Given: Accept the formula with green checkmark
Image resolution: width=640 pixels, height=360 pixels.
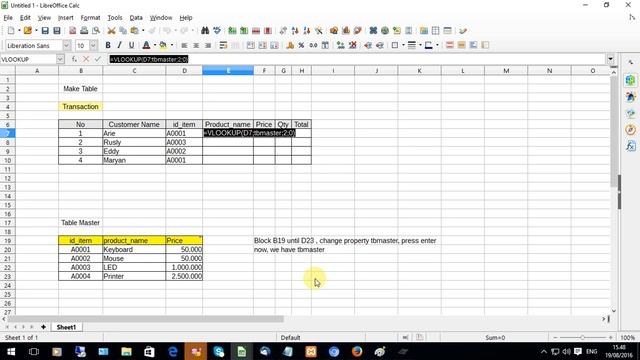Looking at the screenshot, I should point(97,59).
